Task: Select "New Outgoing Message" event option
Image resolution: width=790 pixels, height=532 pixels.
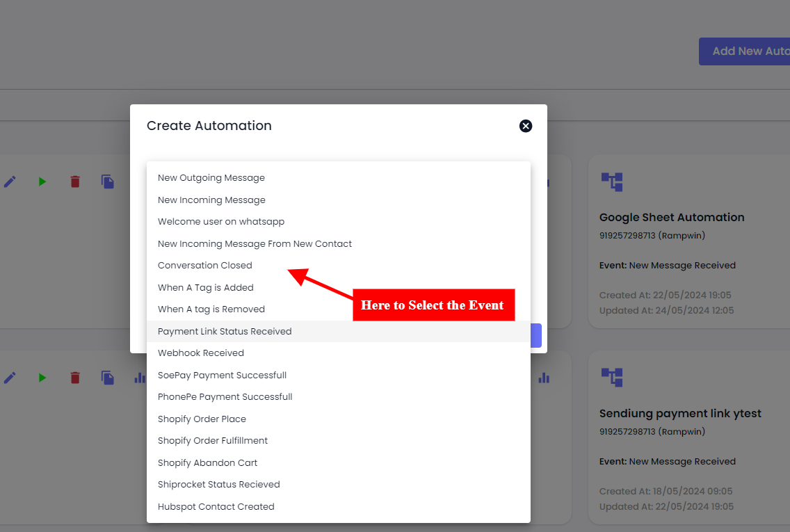Action: pyautogui.click(x=211, y=178)
